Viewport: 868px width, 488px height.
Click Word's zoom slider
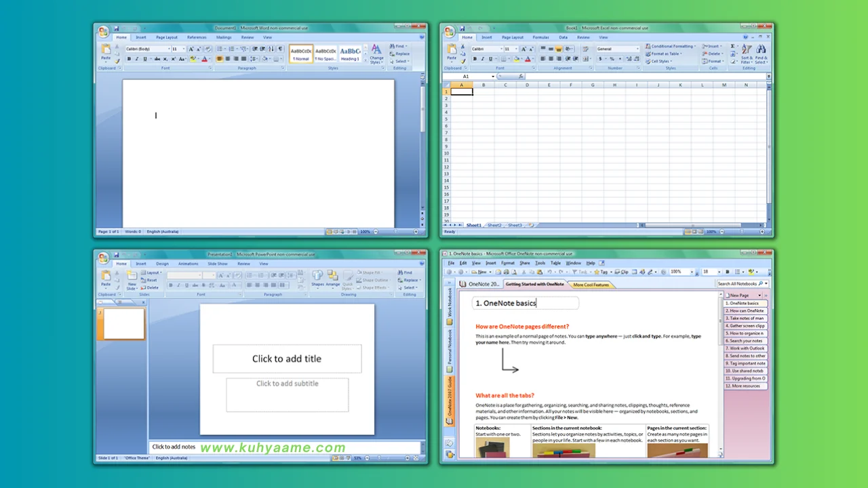tap(395, 231)
